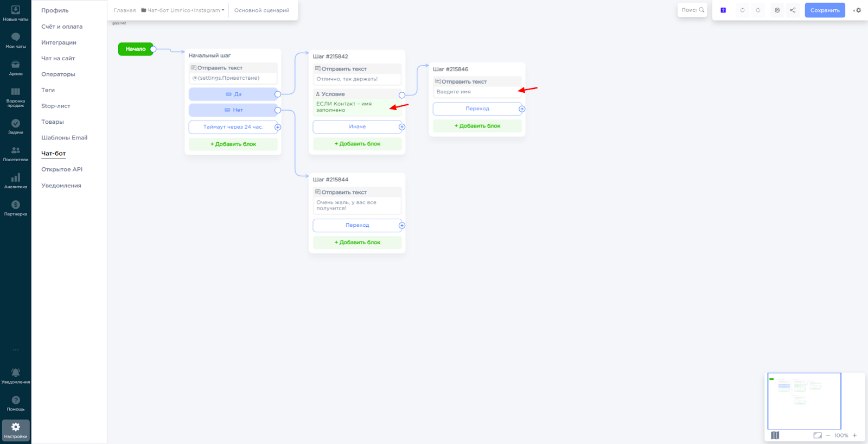Click Добавить блок in step #215846

[477, 126]
